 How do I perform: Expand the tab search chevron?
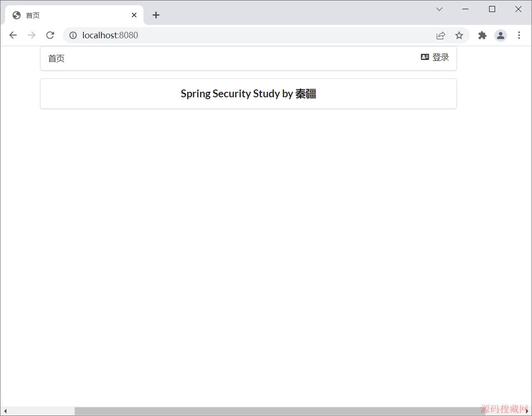[439, 9]
